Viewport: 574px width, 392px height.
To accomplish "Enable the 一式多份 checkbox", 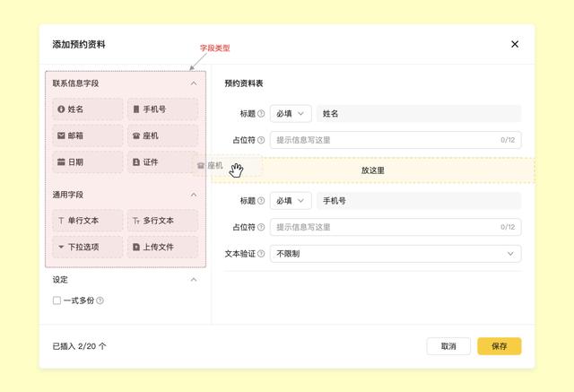I will (57, 301).
